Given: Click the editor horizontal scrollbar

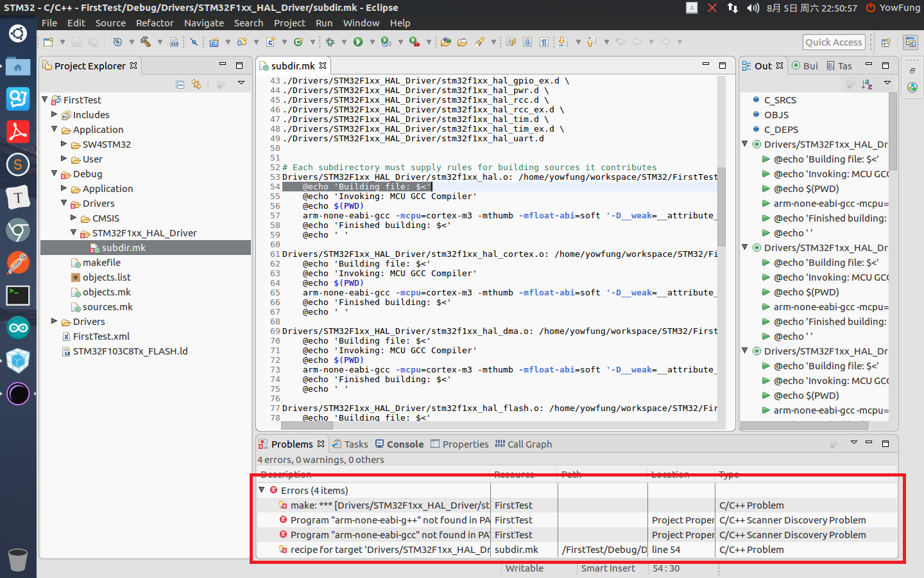Looking at the screenshot, I should 307,425.
